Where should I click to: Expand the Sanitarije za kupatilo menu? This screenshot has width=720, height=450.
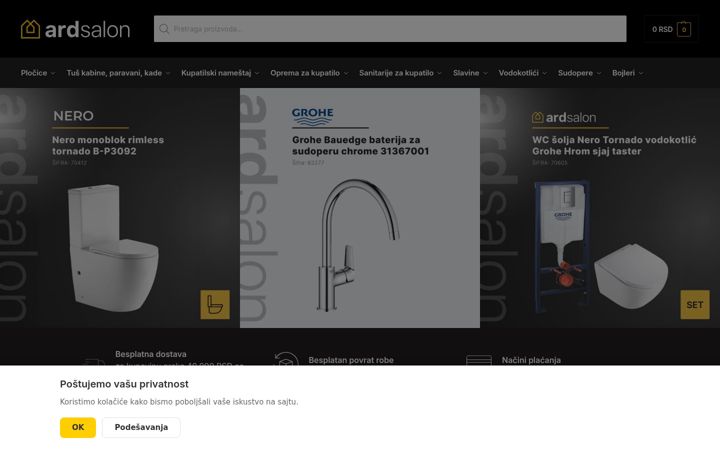(x=400, y=73)
